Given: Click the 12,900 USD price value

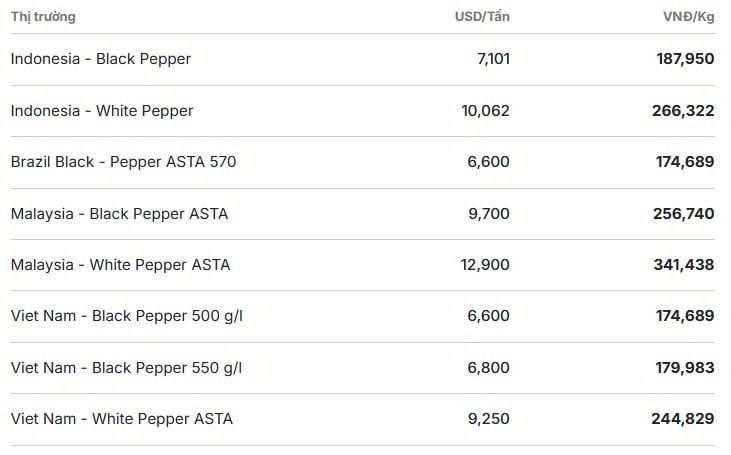Looking at the screenshot, I should point(485,265).
